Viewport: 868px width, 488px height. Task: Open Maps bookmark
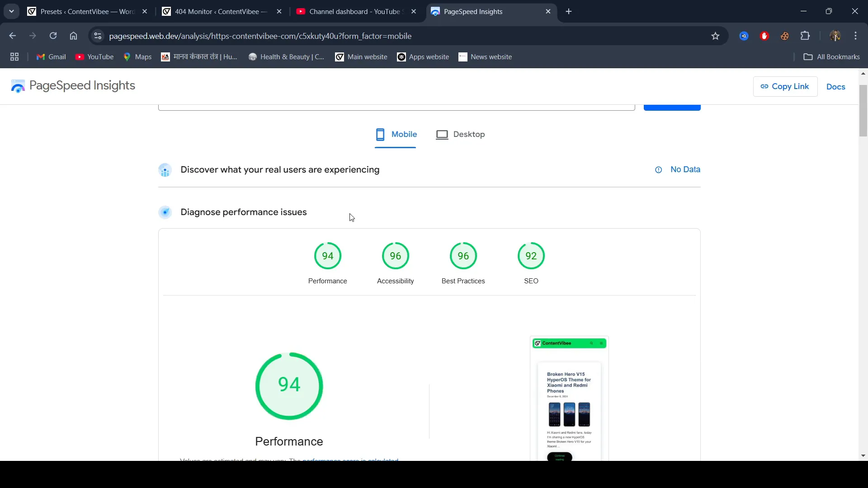pyautogui.click(x=137, y=56)
